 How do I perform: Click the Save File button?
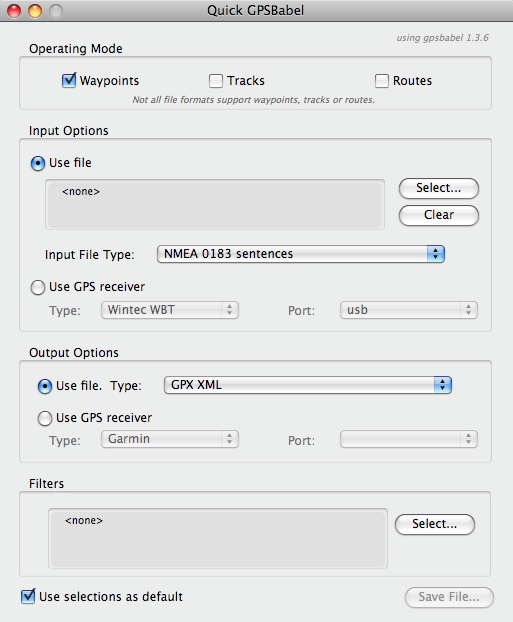point(449,597)
